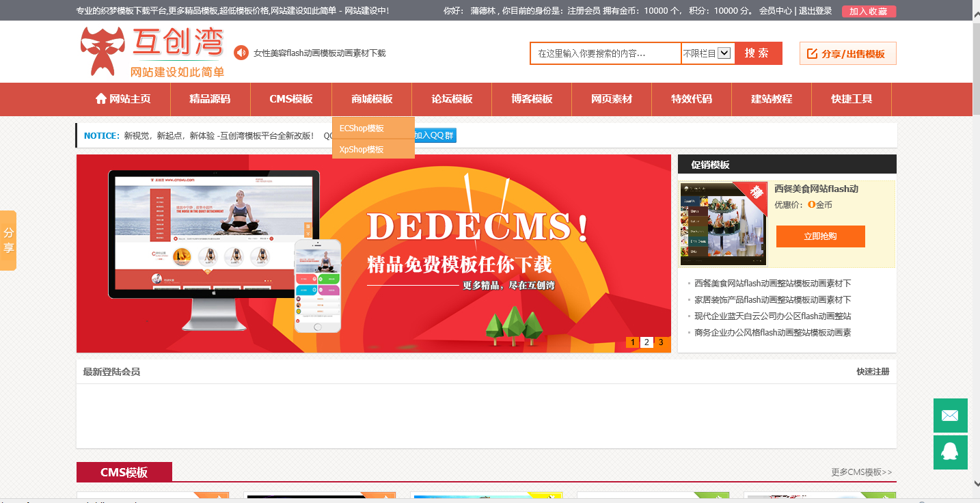Open 商城模板 nav item
Viewport: 980px width, 503px height.
tap(372, 99)
